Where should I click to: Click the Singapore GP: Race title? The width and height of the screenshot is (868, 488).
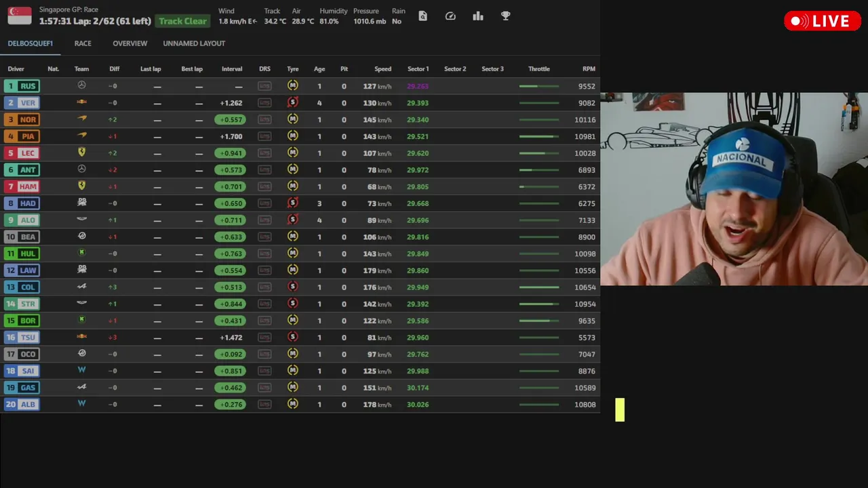68,9
